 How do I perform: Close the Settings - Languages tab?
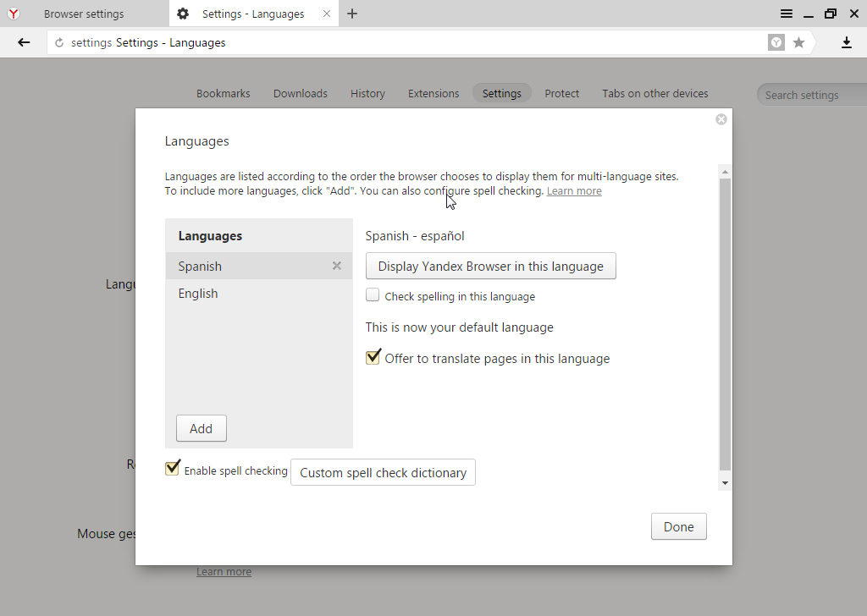327,14
